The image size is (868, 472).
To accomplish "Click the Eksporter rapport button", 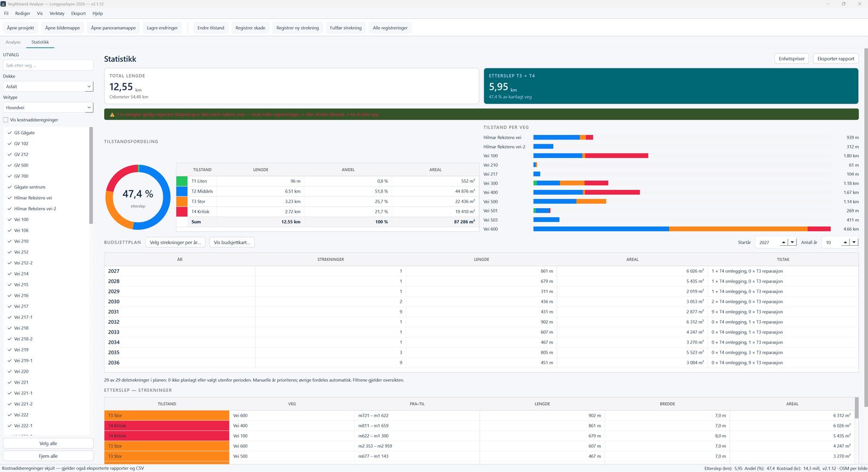I will coord(835,59).
